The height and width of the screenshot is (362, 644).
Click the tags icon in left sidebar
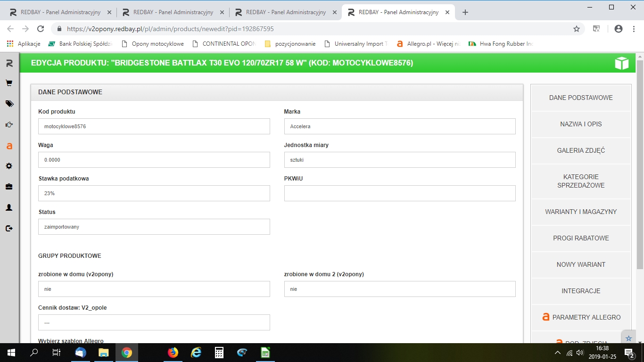pos(9,104)
